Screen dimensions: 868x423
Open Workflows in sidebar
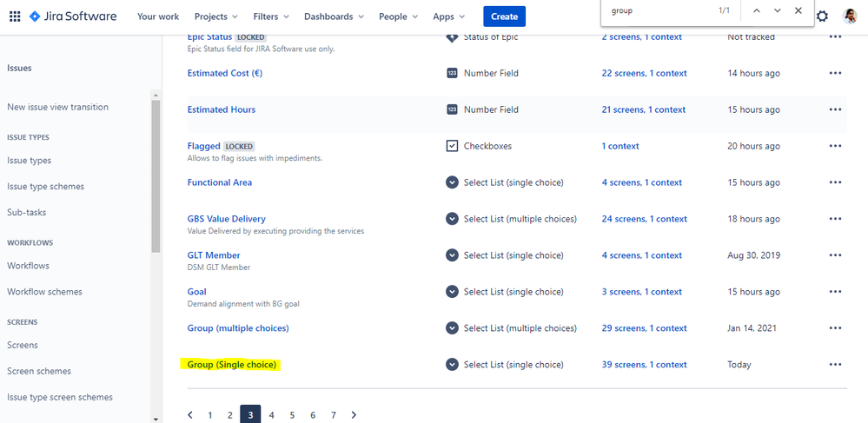[x=28, y=266]
